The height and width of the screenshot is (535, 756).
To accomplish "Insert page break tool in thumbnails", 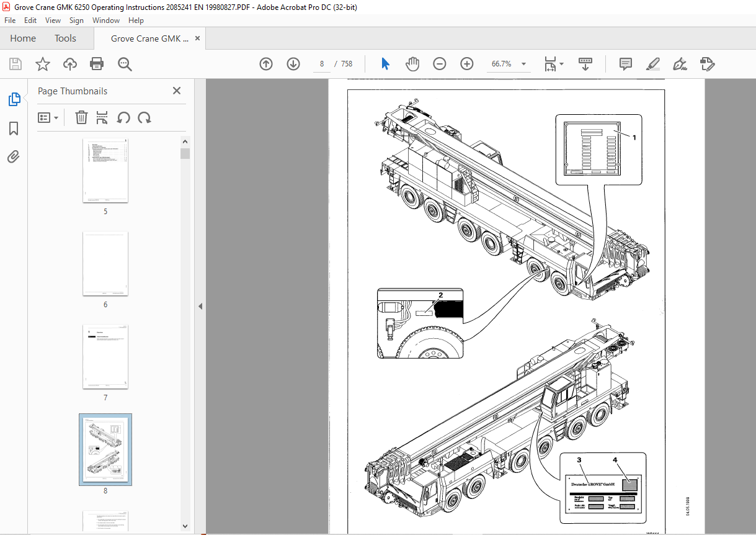I will pyautogui.click(x=102, y=117).
